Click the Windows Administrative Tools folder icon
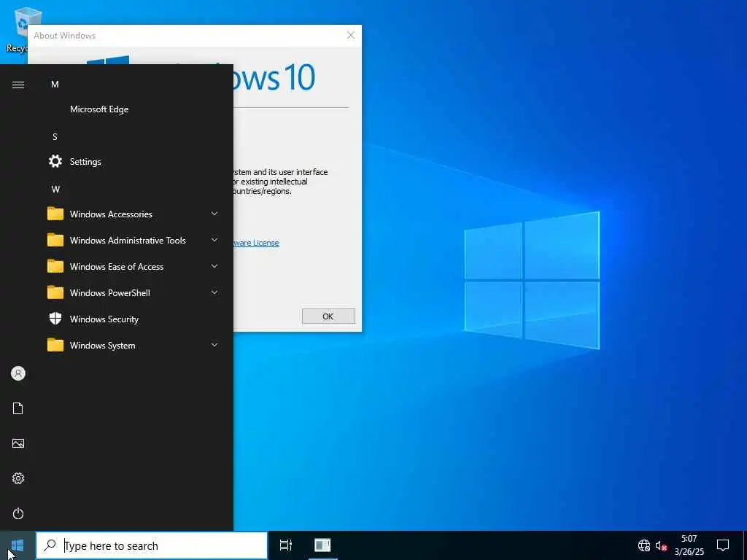Screen dimensions: 747x560 point(55,240)
